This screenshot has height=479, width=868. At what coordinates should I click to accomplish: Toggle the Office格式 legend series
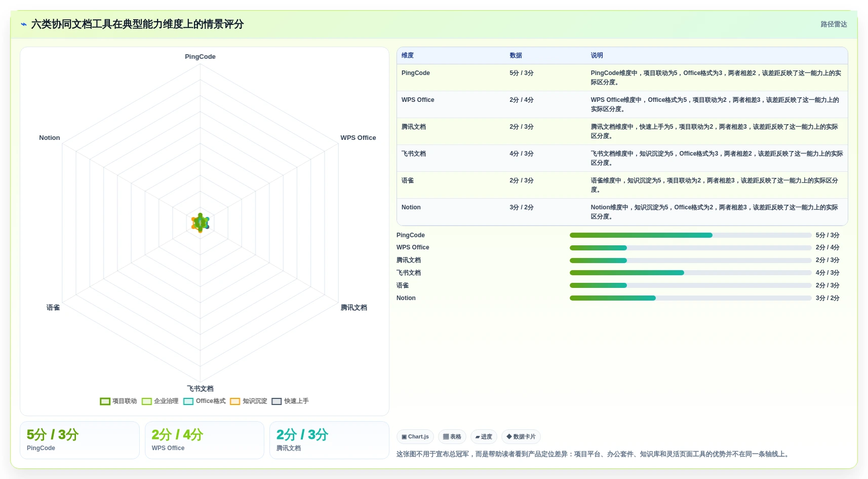coord(205,401)
